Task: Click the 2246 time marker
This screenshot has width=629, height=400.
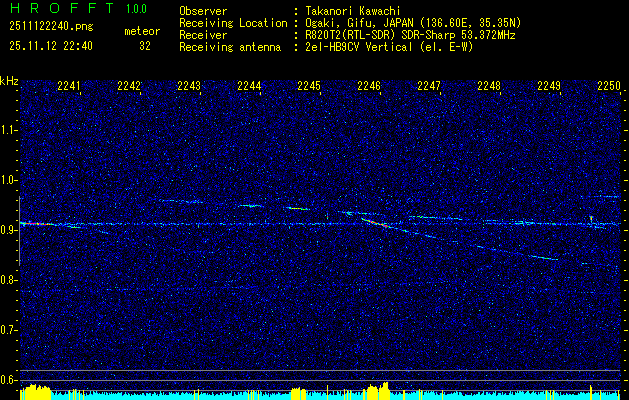Action: [x=369, y=86]
